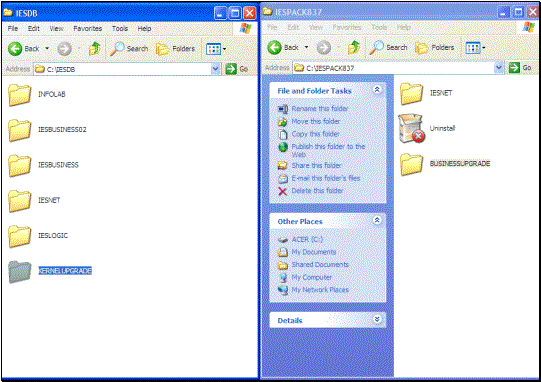Collapse the File and Folder Tasks panel
The height and width of the screenshot is (382, 541).
tap(377, 90)
